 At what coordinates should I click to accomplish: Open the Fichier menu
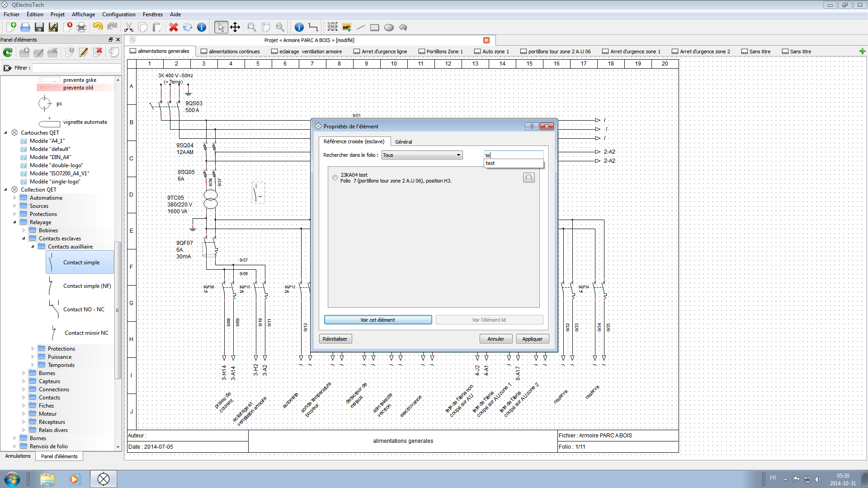[12, 14]
